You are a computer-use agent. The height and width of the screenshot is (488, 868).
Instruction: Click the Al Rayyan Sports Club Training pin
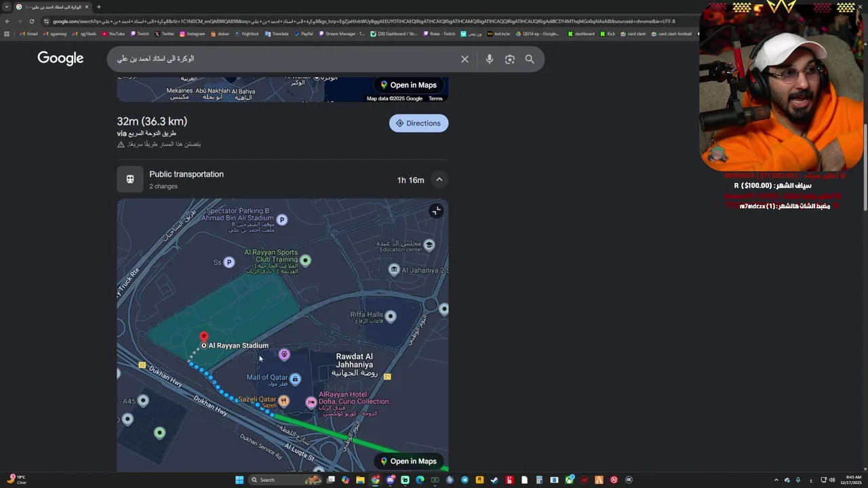[306, 260]
